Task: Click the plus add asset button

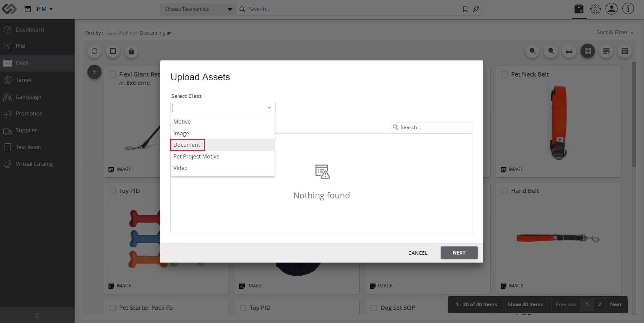Action: (94, 72)
